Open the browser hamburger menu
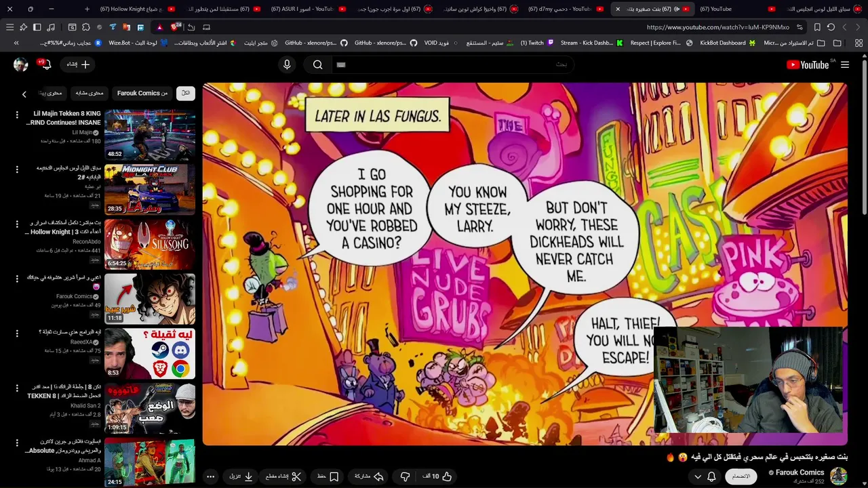The image size is (868, 488). click(9, 27)
